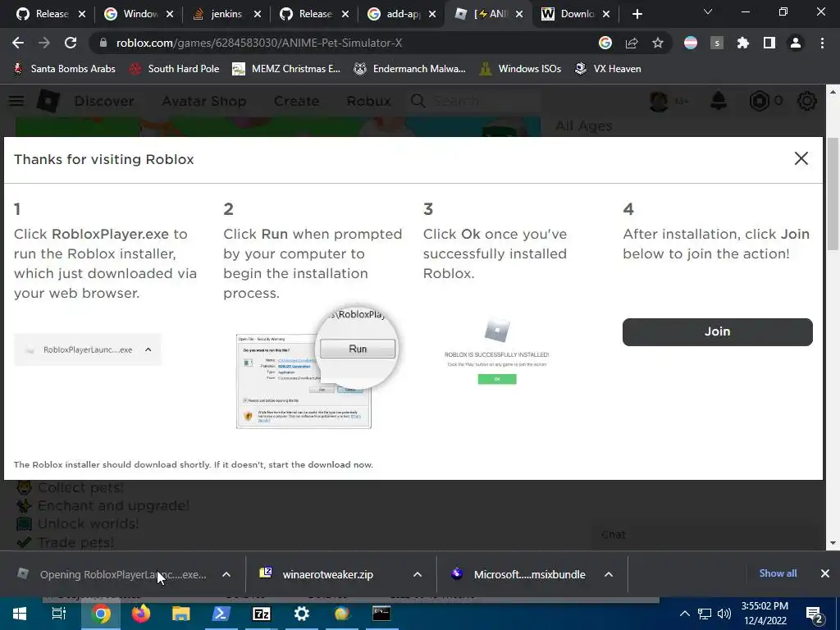Open the new tab plus button

point(637,14)
